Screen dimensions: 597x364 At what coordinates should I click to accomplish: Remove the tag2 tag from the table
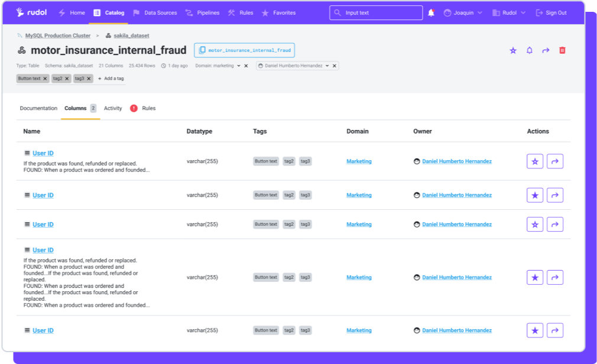pos(67,79)
